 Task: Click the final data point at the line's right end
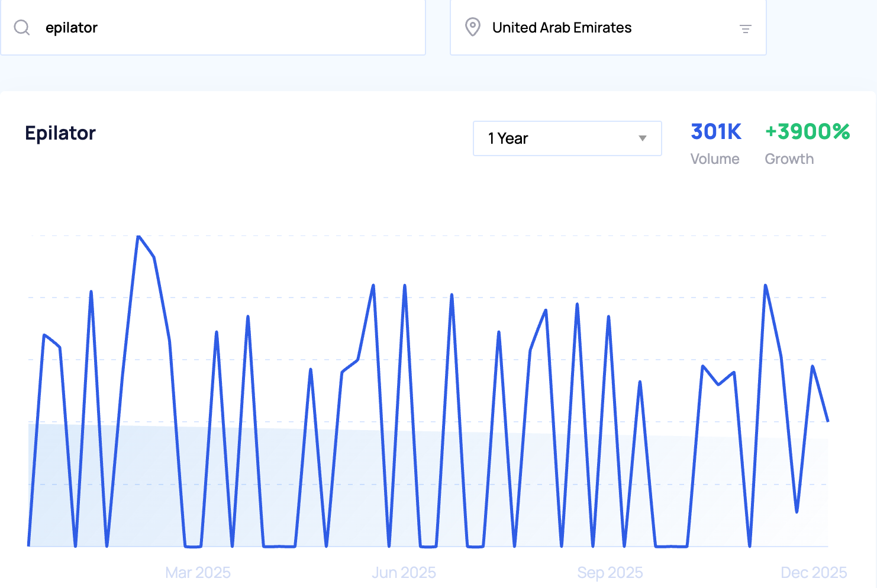[827, 421]
